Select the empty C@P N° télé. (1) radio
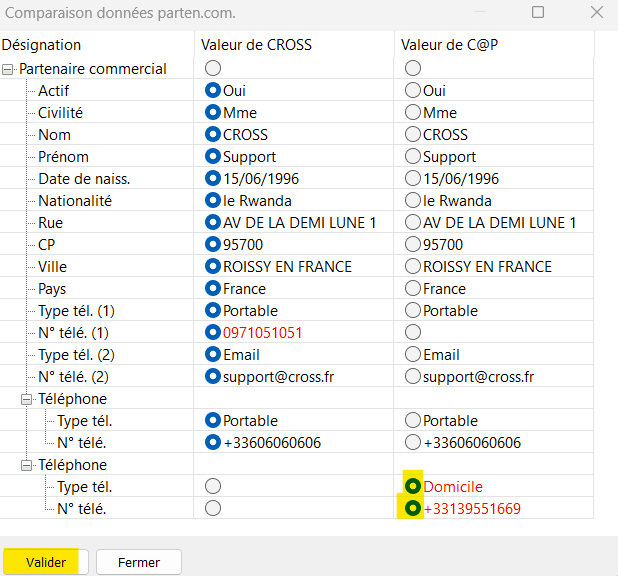Image resolution: width=618 pixels, height=576 pixels. click(x=413, y=332)
